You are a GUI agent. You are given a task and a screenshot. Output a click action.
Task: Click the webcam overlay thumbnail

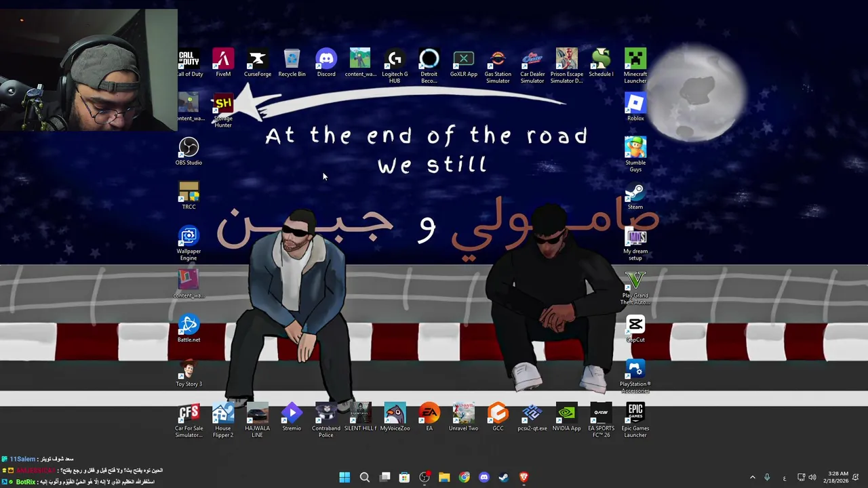click(x=89, y=70)
